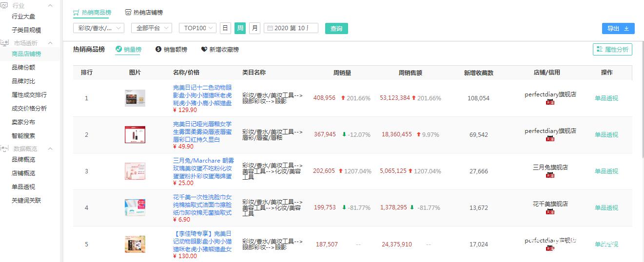Screen dimensions: 644x262
Task: Open 完美日记十二色动物眼影盘 product link
Action: 202,95
